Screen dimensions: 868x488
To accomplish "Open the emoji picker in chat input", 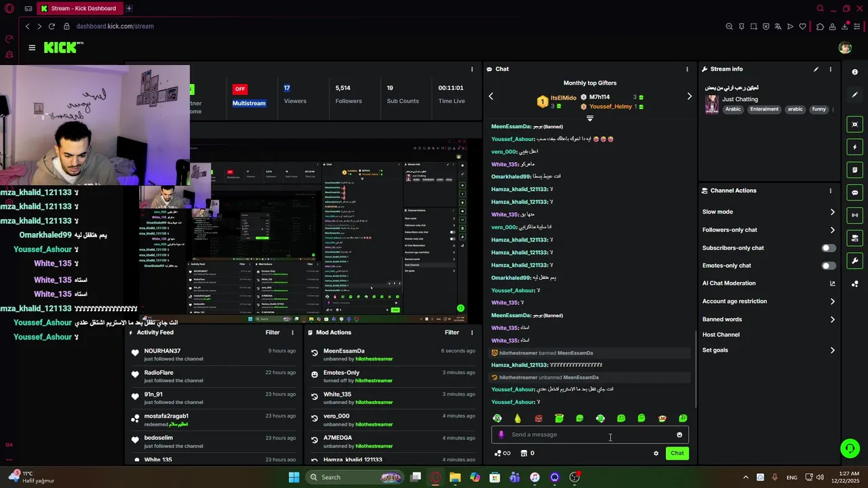I will [x=679, y=435].
